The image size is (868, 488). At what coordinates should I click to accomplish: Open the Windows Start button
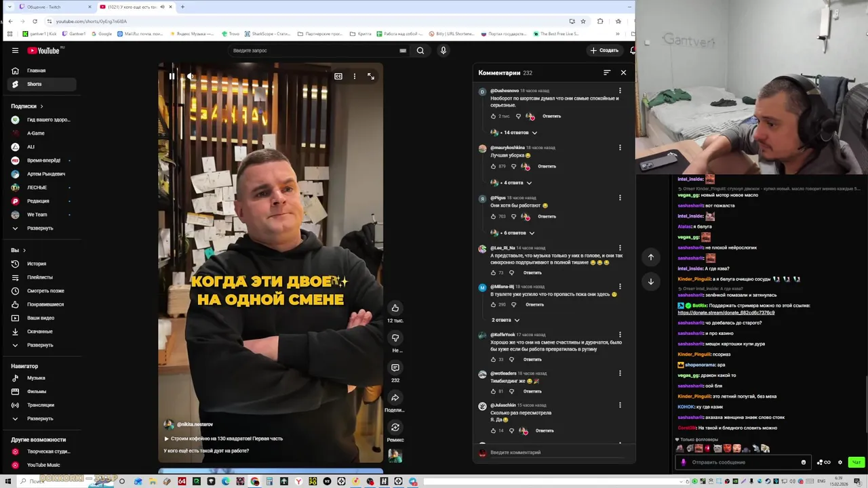pyautogui.click(x=7, y=482)
